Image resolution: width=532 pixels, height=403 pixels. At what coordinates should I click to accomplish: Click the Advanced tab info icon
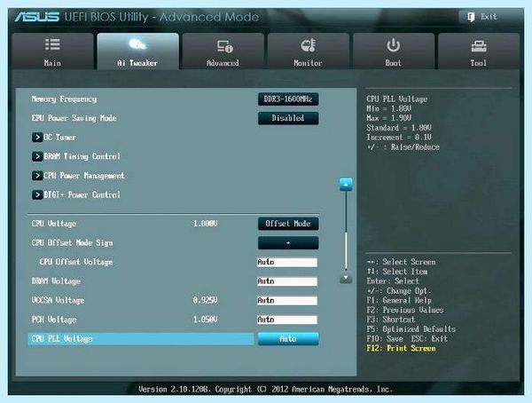click(x=225, y=46)
